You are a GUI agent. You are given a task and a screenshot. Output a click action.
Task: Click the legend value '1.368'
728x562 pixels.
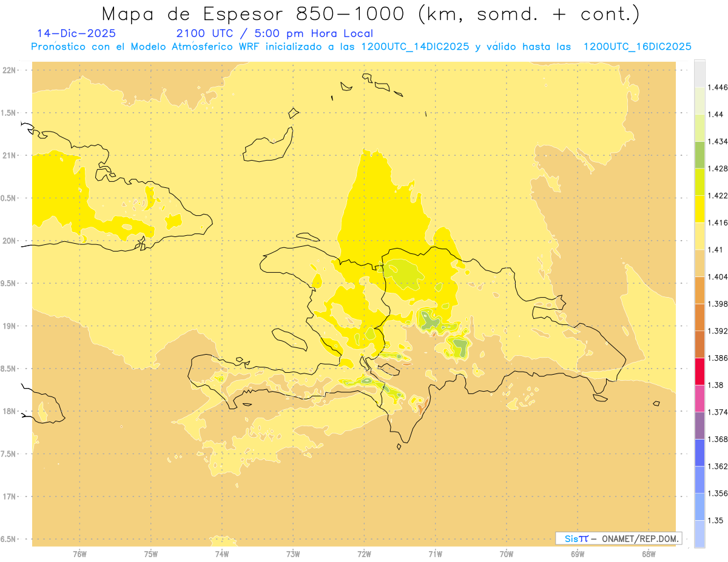coord(718,439)
